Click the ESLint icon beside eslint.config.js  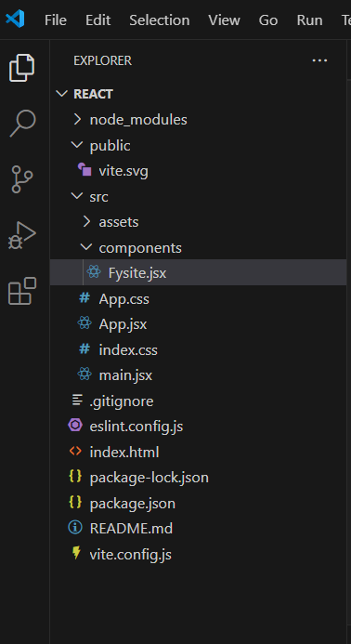point(75,425)
